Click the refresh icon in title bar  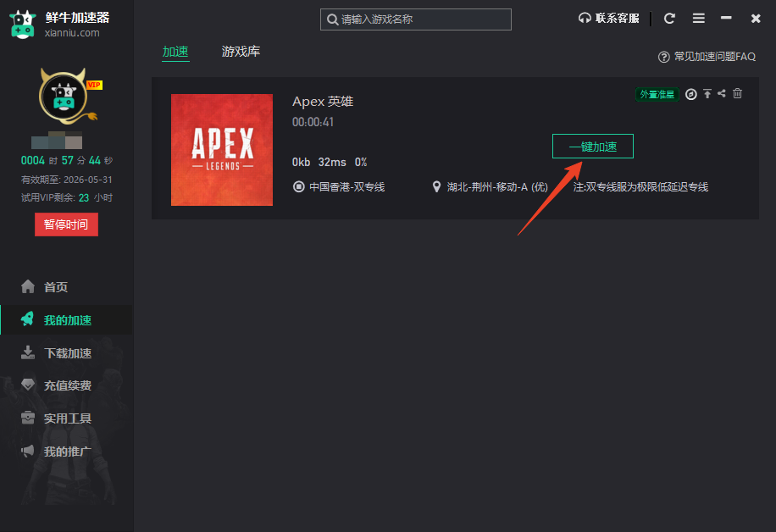[x=669, y=19]
